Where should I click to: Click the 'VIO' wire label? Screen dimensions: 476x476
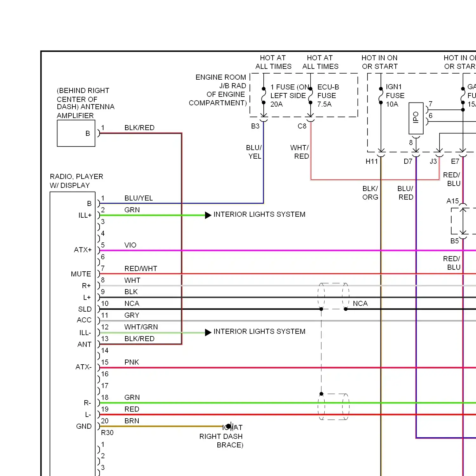tap(130, 245)
